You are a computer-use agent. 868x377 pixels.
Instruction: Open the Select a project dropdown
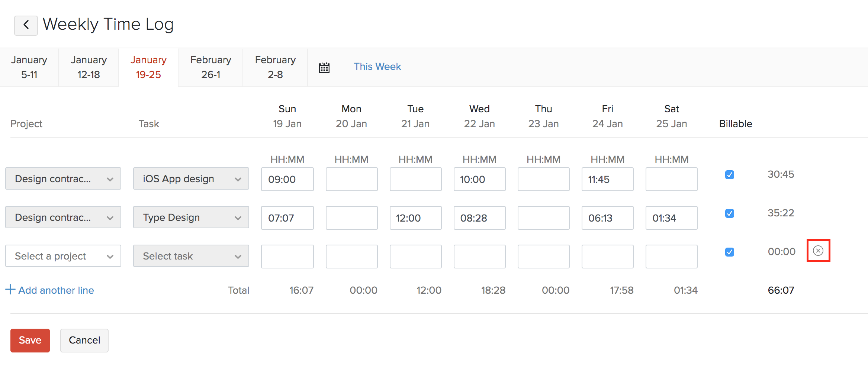(x=63, y=256)
